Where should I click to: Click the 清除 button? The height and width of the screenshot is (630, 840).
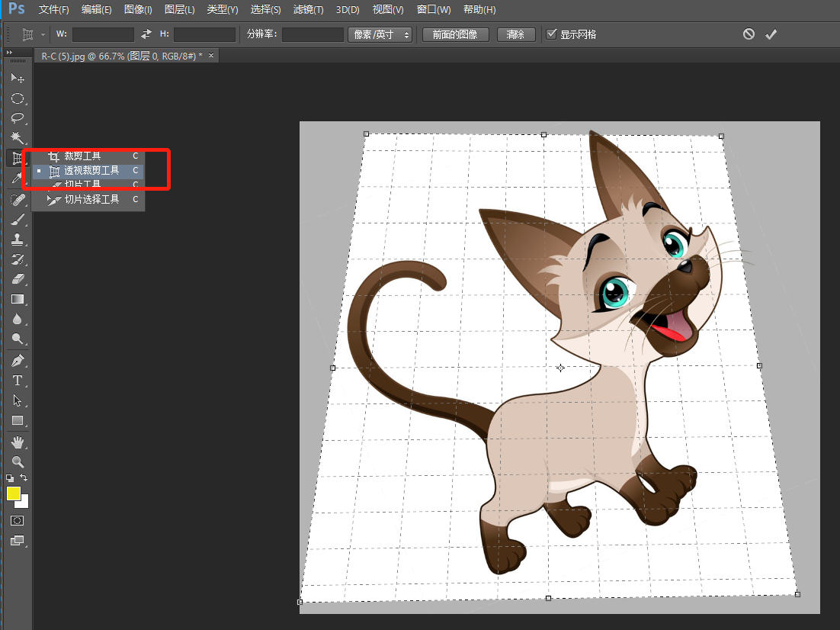515,35
